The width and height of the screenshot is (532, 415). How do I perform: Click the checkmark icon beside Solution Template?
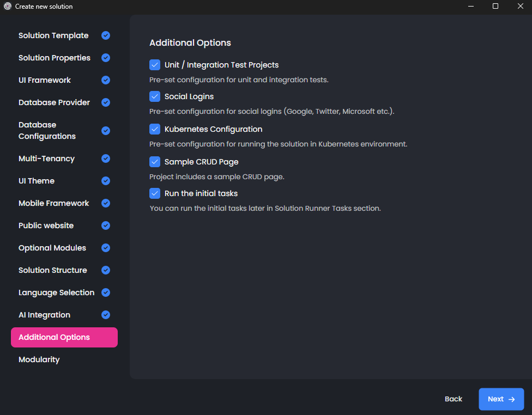coord(106,35)
